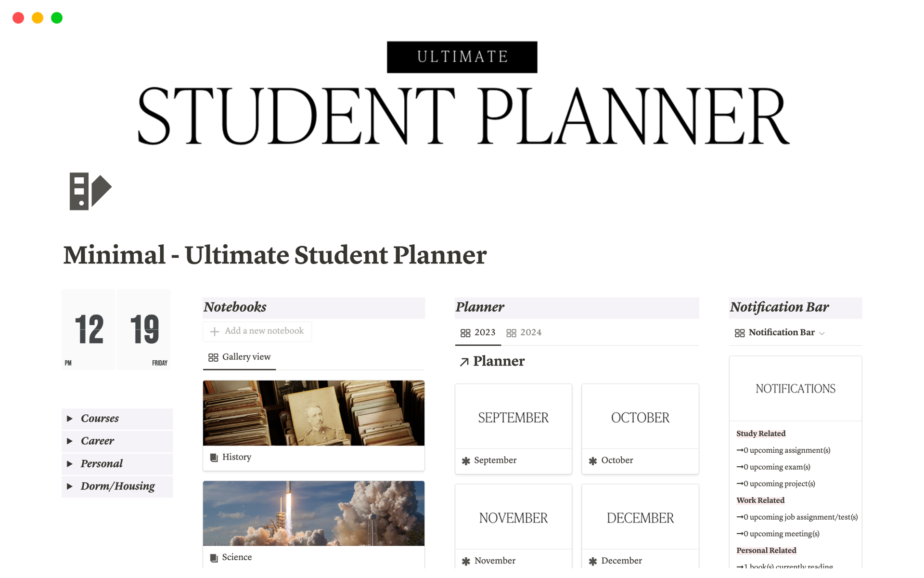Image resolution: width=924 pixels, height=578 pixels.
Task: Click the Planner section icon
Action: 463,362
